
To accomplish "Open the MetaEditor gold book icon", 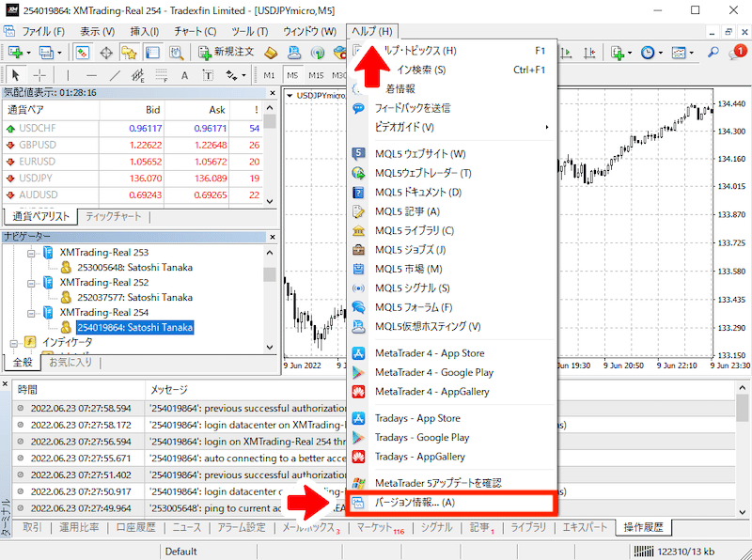I will coord(271,53).
